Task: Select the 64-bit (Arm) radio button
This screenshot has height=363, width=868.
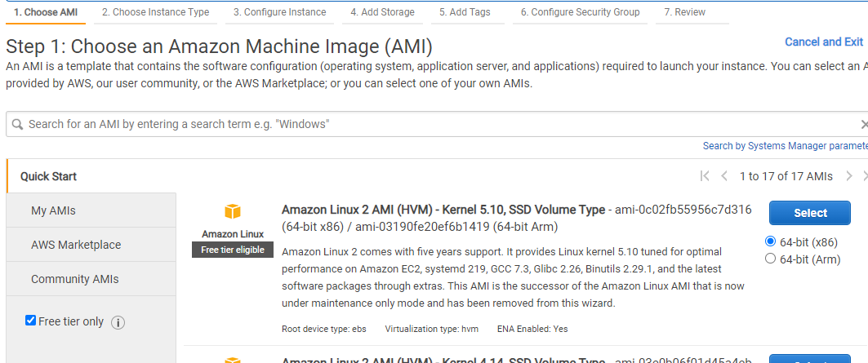Action: 770,259
